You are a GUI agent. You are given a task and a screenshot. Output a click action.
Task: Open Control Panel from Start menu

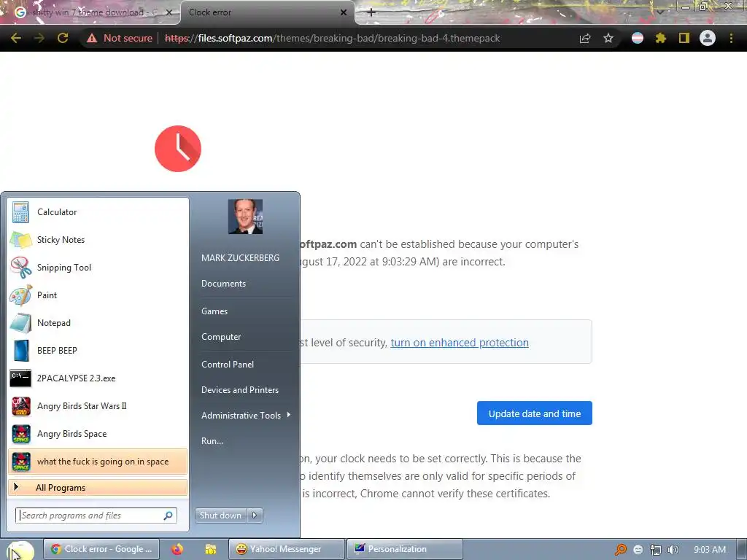(228, 365)
